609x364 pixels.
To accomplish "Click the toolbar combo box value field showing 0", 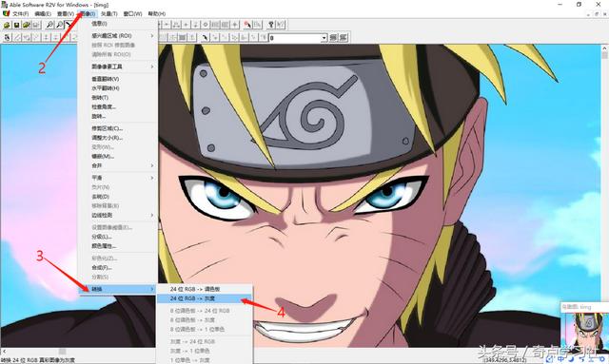I will pyautogui.click(x=295, y=38).
